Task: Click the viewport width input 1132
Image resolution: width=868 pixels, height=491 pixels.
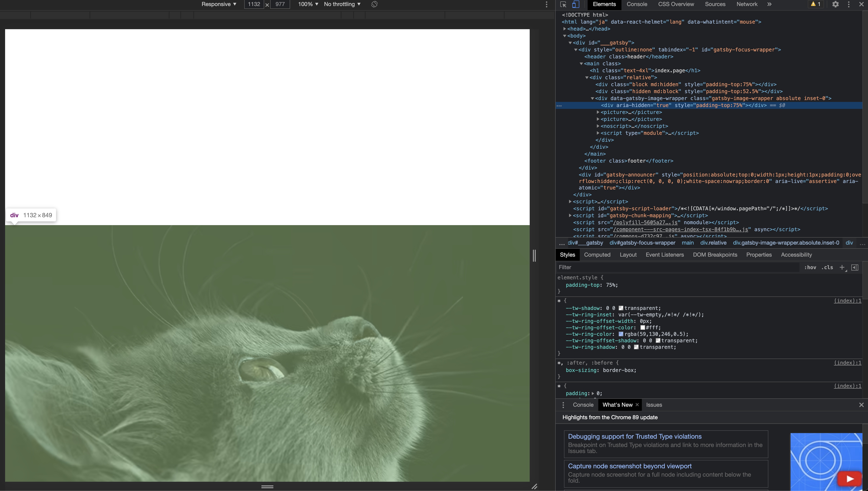Action: pyautogui.click(x=254, y=4)
